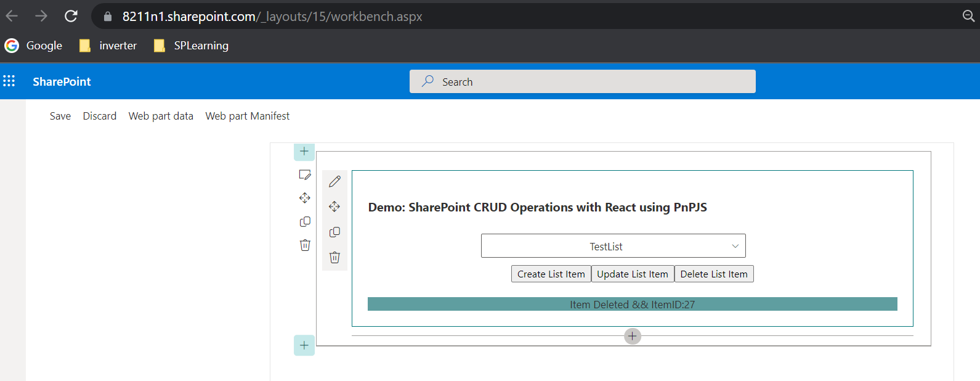The width and height of the screenshot is (980, 381).
Task: Open the SharePoint app launcher
Action: coord(9,81)
